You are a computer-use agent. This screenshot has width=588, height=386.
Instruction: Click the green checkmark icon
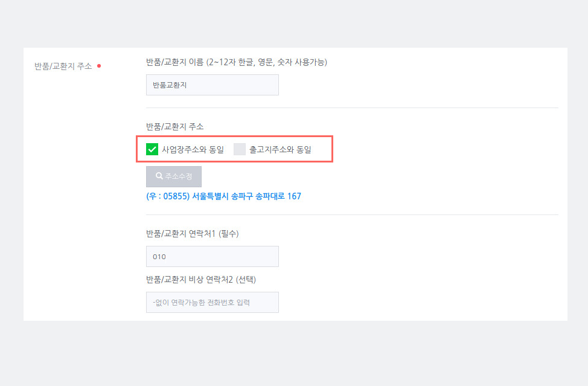click(x=152, y=149)
